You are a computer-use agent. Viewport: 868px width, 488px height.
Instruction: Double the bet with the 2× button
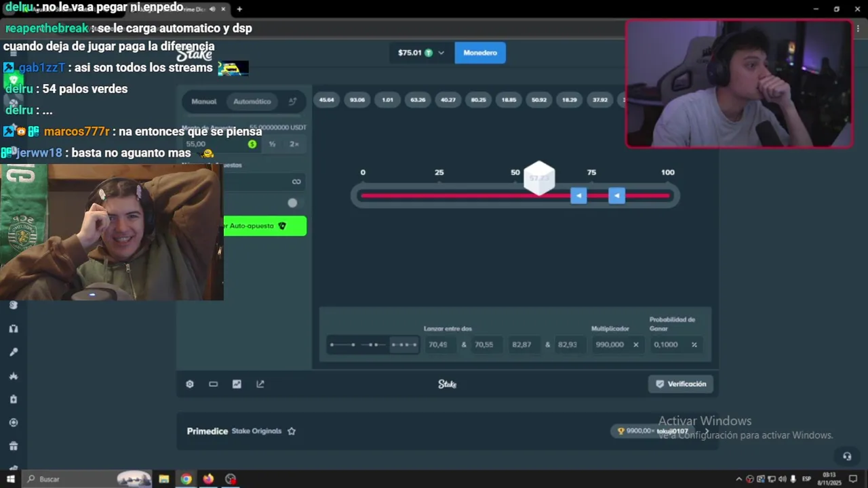(294, 144)
